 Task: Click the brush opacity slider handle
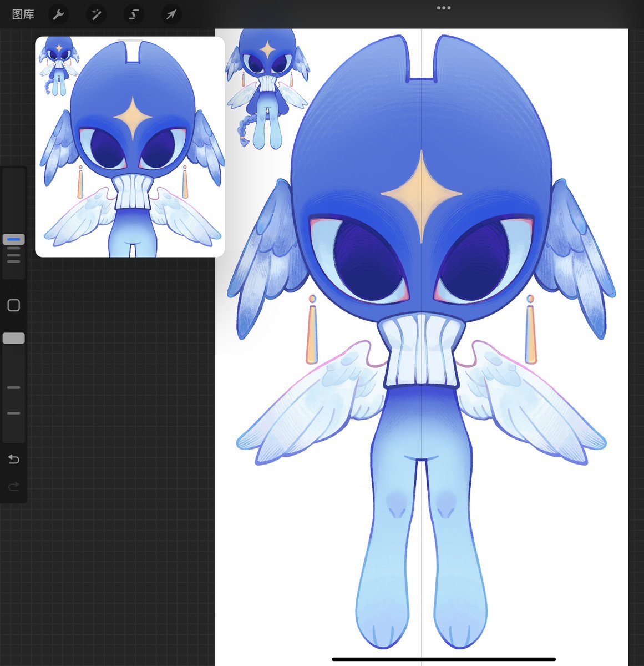[x=14, y=338]
